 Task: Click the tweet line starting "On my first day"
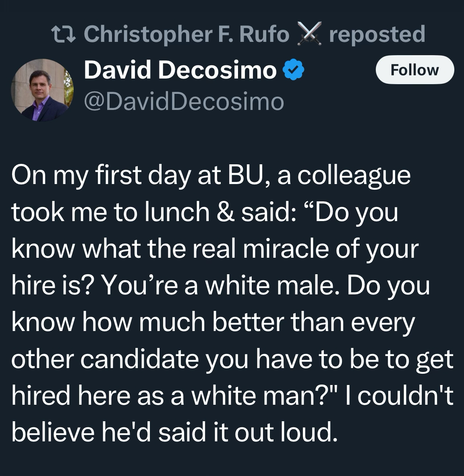tap(211, 176)
